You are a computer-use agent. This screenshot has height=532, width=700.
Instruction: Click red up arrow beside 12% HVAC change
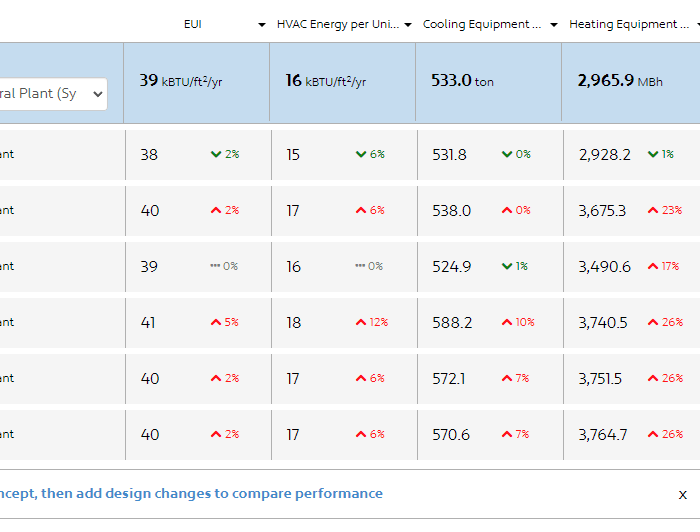[361, 323]
